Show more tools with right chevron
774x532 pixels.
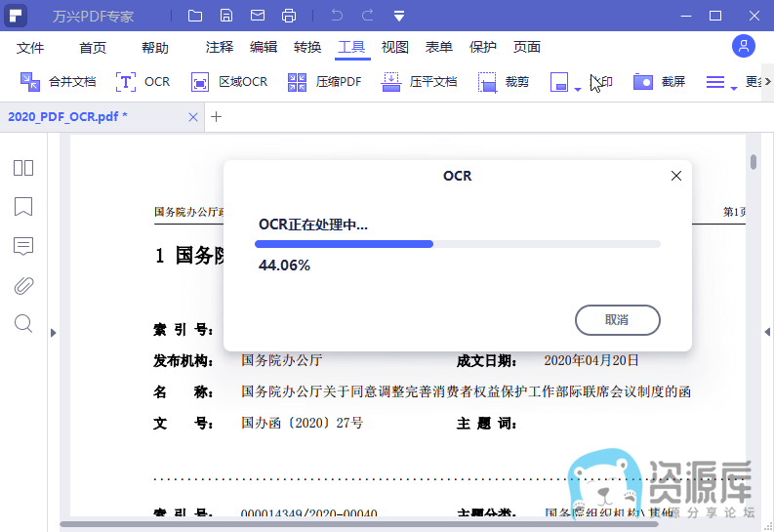767,81
